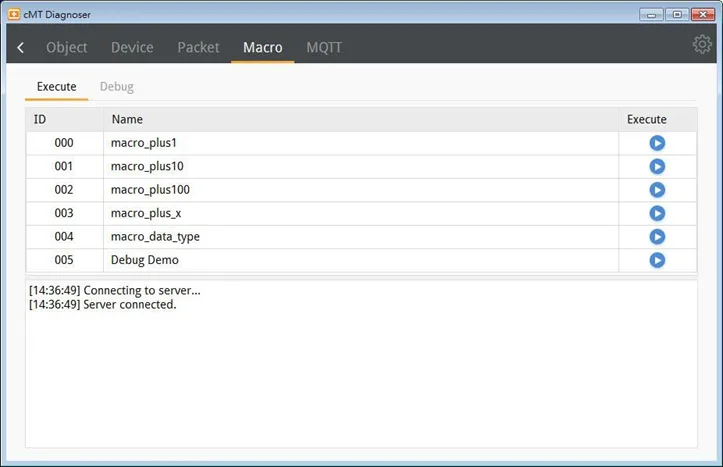
Task: Run the macro_plus_x macro
Action: tap(657, 213)
